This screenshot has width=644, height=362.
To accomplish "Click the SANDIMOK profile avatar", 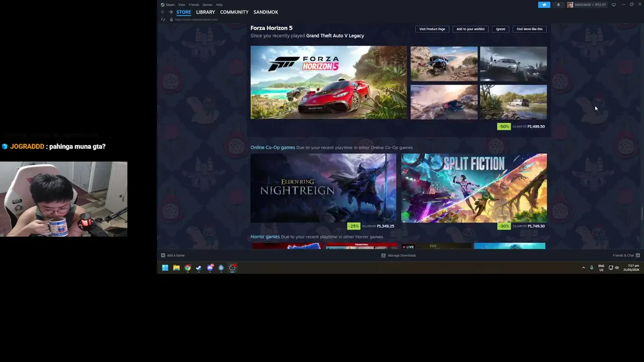I will click(x=570, y=5).
